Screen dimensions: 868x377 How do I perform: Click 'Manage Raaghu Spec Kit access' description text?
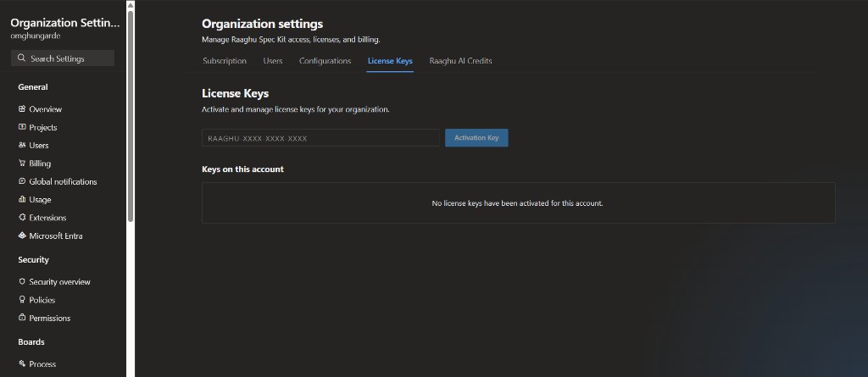pos(292,40)
